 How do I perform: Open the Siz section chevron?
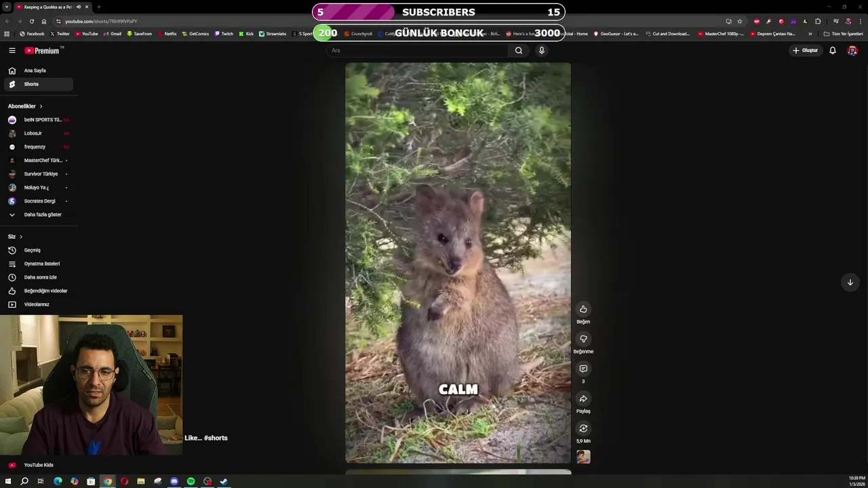[x=21, y=237]
